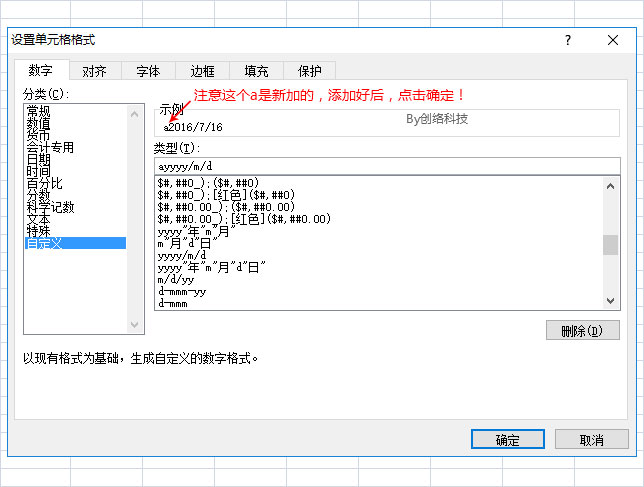Close the 设置单元格格式 dialog
Image resolution: width=644 pixels, height=487 pixels.
(x=613, y=41)
